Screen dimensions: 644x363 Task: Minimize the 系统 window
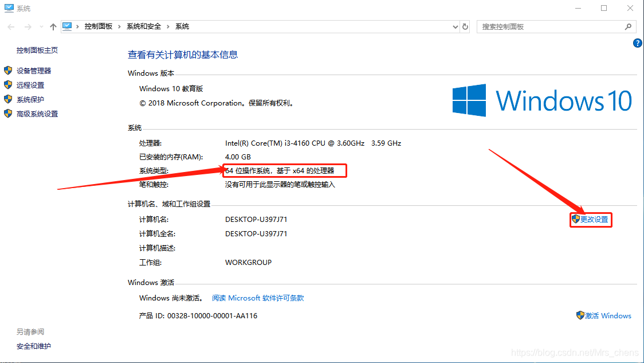pos(578,8)
